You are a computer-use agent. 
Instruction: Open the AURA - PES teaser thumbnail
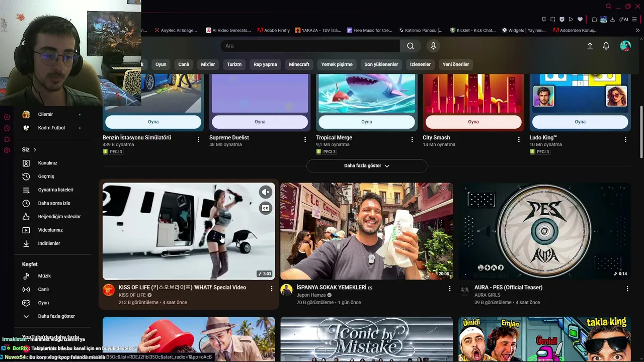click(x=545, y=231)
